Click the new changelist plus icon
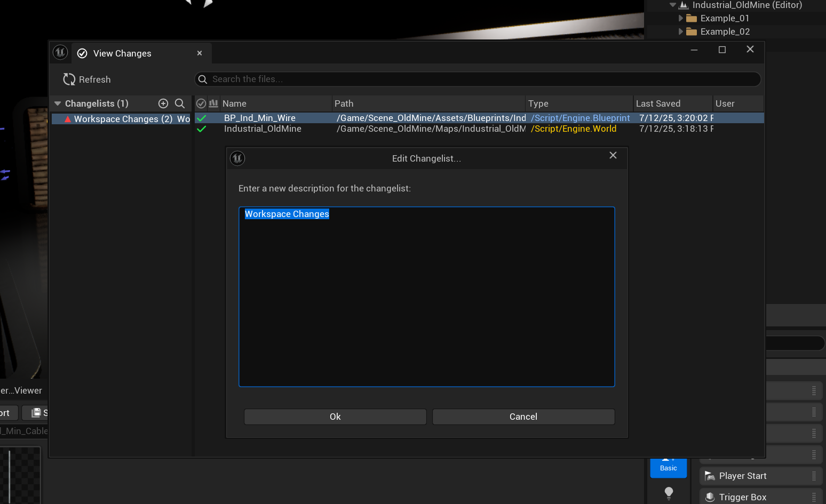 click(x=163, y=103)
